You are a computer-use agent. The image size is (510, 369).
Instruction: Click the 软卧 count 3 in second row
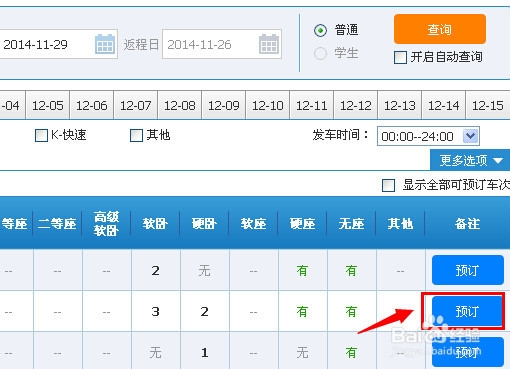(155, 312)
